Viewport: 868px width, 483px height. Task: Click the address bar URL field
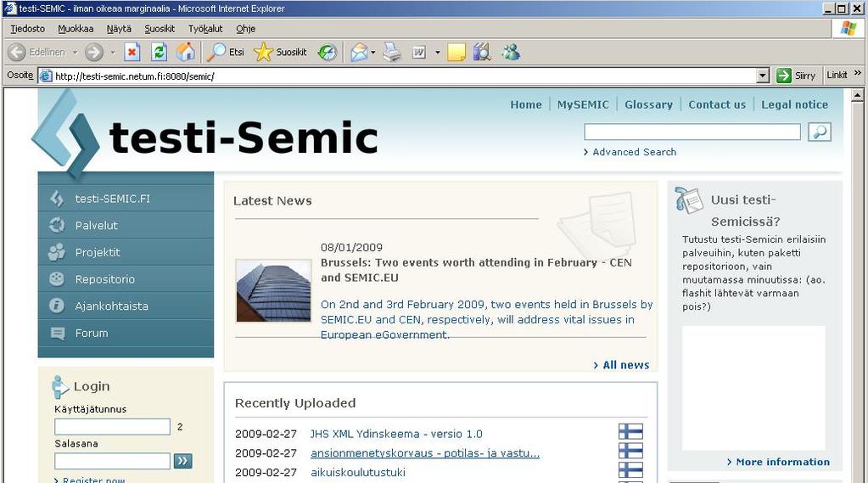coord(406,76)
